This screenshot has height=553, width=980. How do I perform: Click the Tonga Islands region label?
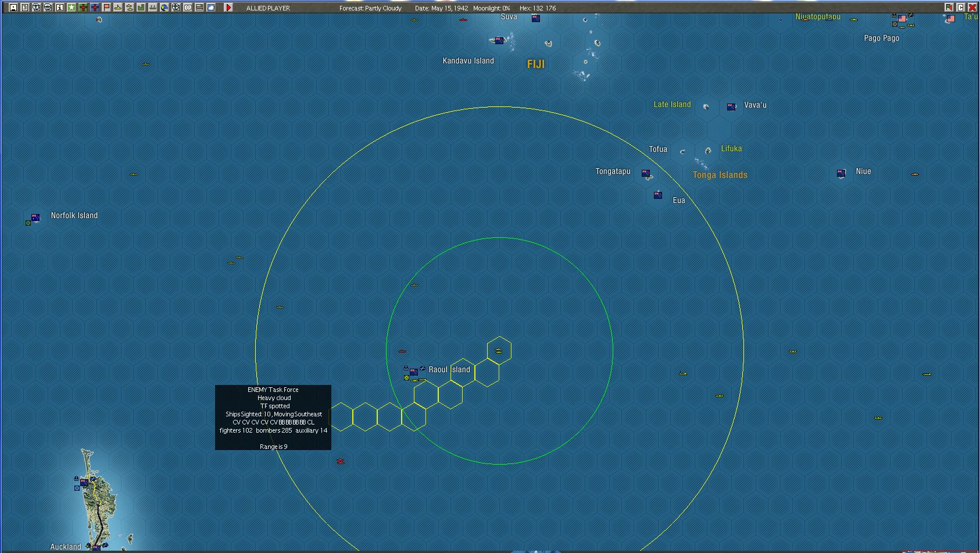(x=720, y=175)
